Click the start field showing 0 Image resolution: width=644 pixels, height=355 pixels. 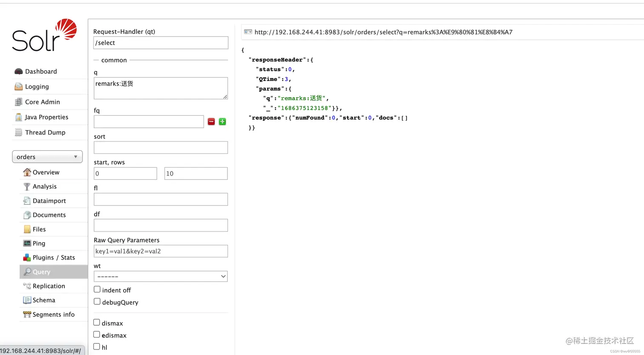pyautogui.click(x=125, y=173)
